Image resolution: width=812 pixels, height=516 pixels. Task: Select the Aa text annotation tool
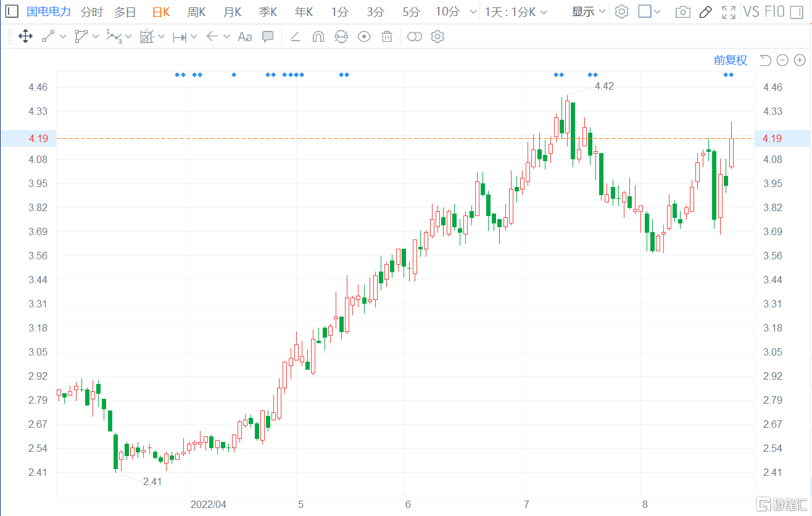pos(245,37)
